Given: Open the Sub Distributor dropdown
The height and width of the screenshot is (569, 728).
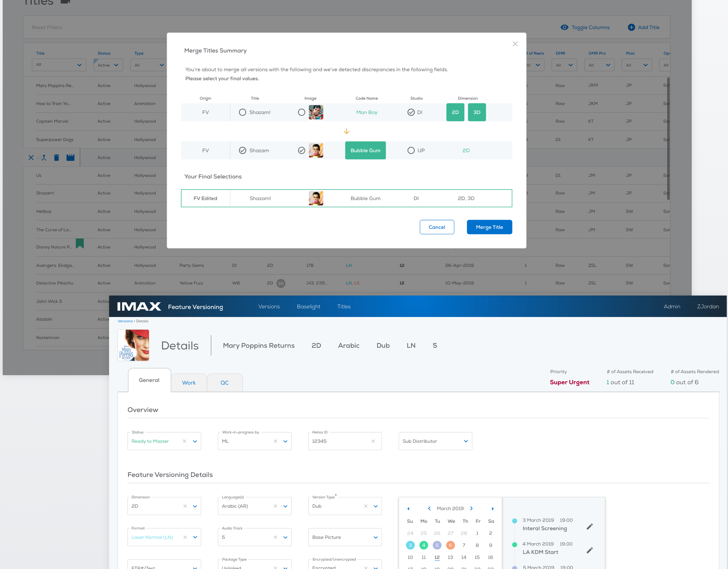Looking at the screenshot, I should (x=435, y=441).
